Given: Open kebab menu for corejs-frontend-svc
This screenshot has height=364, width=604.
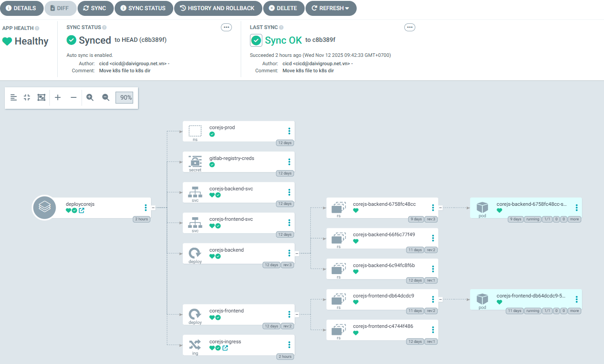Looking at the screenshot, I should click(x=289, y=223).
